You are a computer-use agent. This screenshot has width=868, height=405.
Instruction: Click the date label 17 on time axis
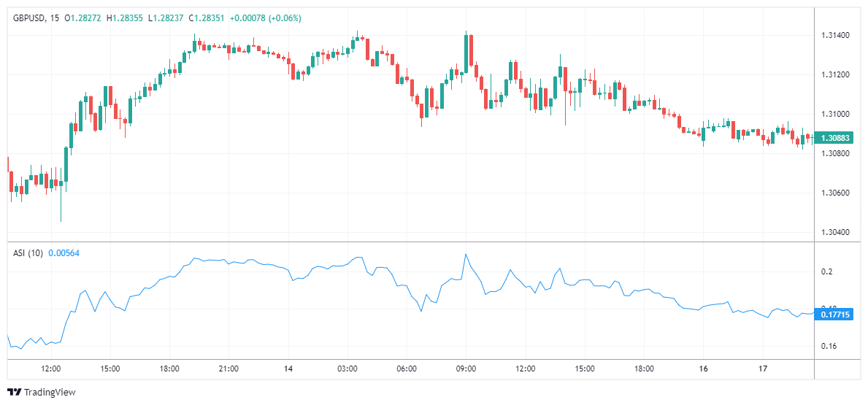pos(762,369)
